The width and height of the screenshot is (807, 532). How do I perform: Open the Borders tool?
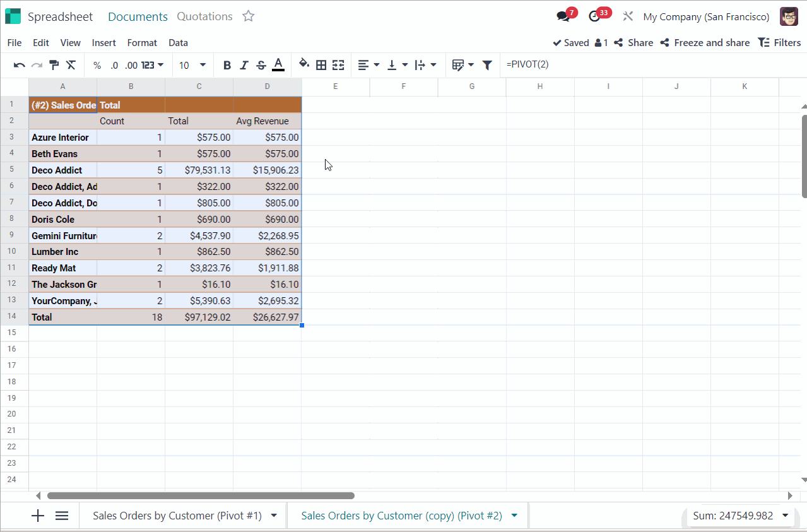(x=321, y=65)
